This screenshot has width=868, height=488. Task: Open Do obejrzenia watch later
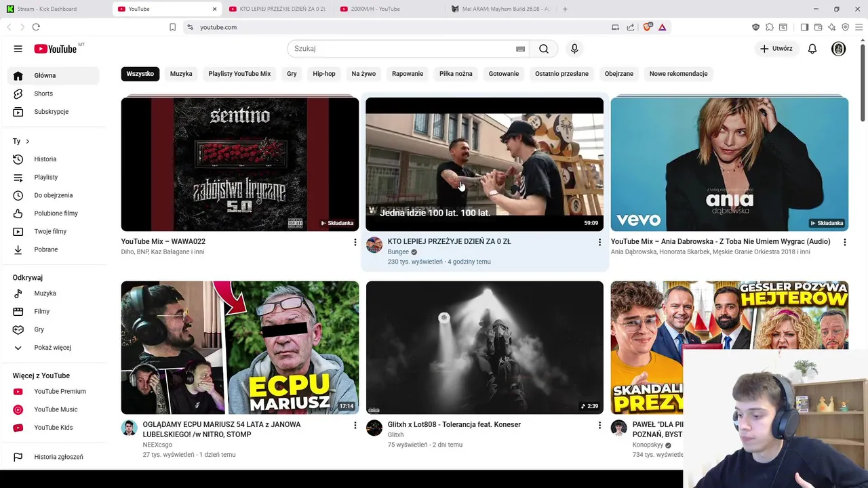[x=53, y=195]
